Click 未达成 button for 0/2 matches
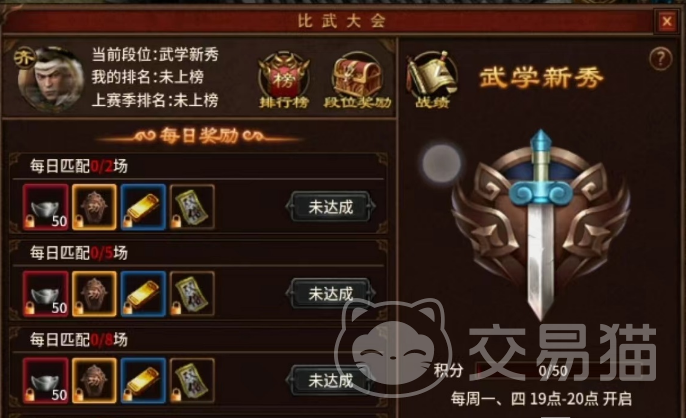This screenshot has width=686, height=418. [x=331, y=207]
